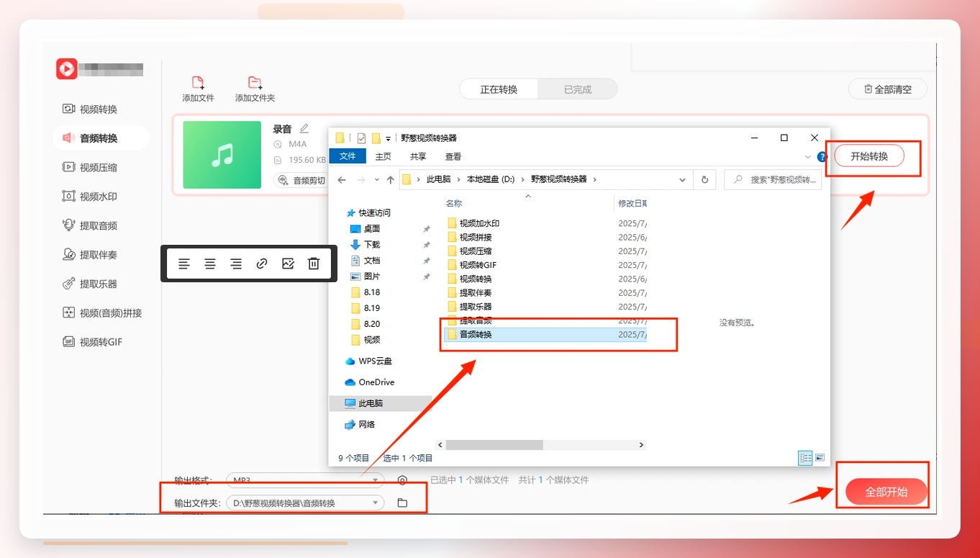Select the 视频加水印 folder
This screenshot has width=980, height=558.
pos(479,223)
